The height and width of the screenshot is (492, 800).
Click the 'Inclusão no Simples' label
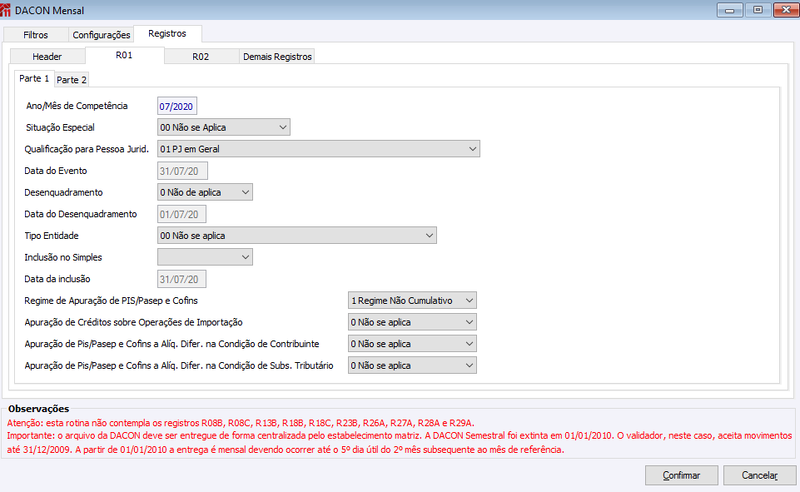(63, 257)
